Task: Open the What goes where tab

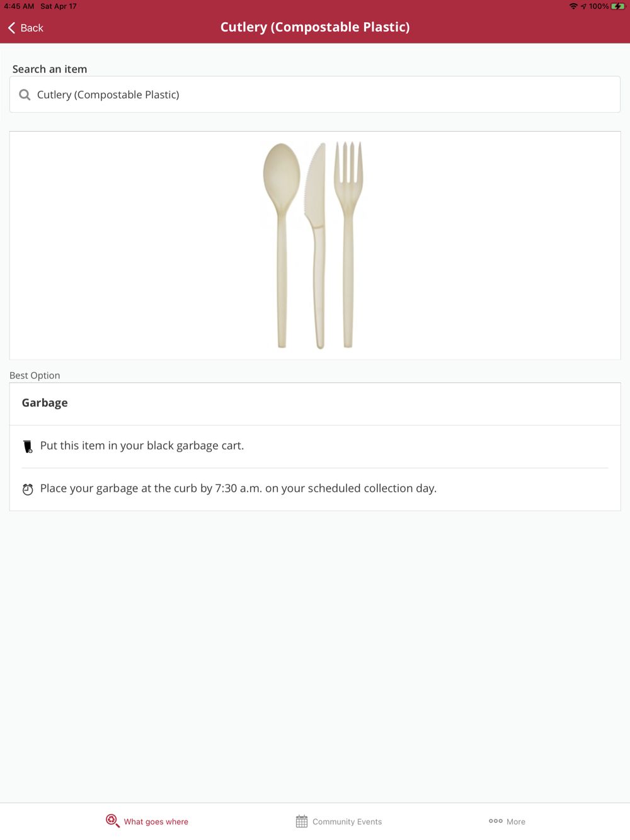Action: click(x=147, y=821)
